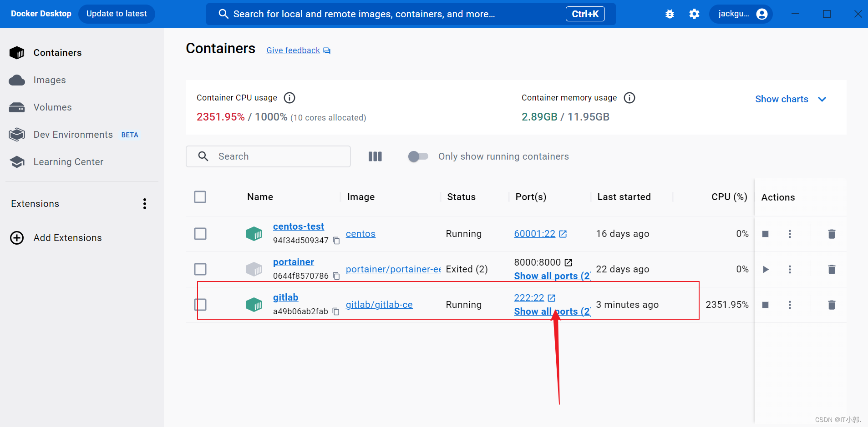Screen dimensions: 868x427
Task: Click the 2.89GB memory value
Action: (539, 117)
